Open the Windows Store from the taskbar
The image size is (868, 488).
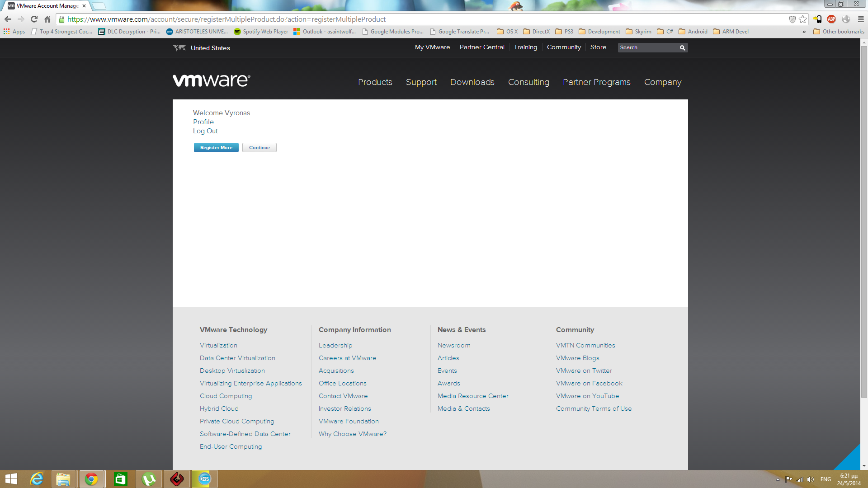(120, 479)
